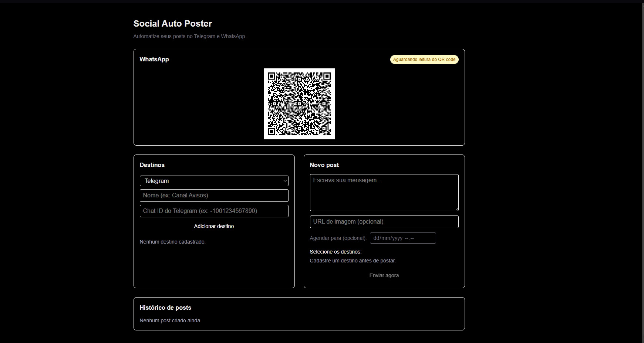
Task: Click the WhatsApp QR code image
Action: pos(299,104)
